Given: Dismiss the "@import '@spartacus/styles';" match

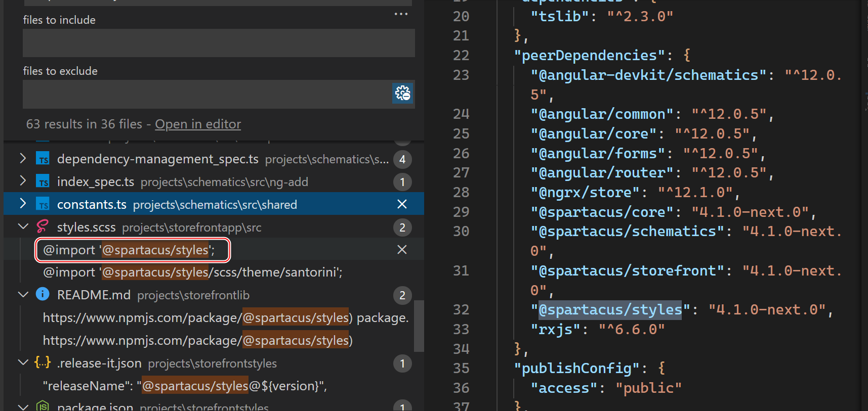Looking at the screenshot, I should (x=402, y=250).
